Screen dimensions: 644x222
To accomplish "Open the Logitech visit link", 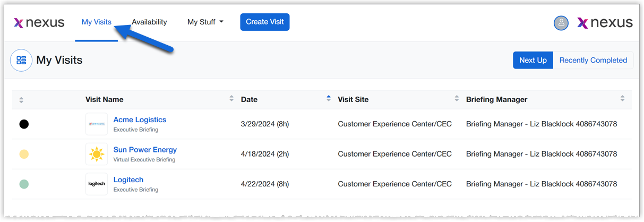I will pos(128,180).
